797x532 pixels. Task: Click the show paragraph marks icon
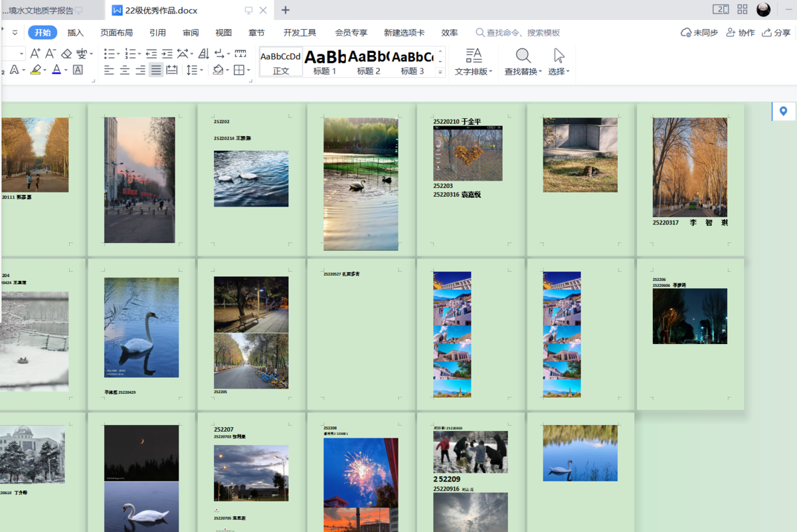tap(219, 54)
